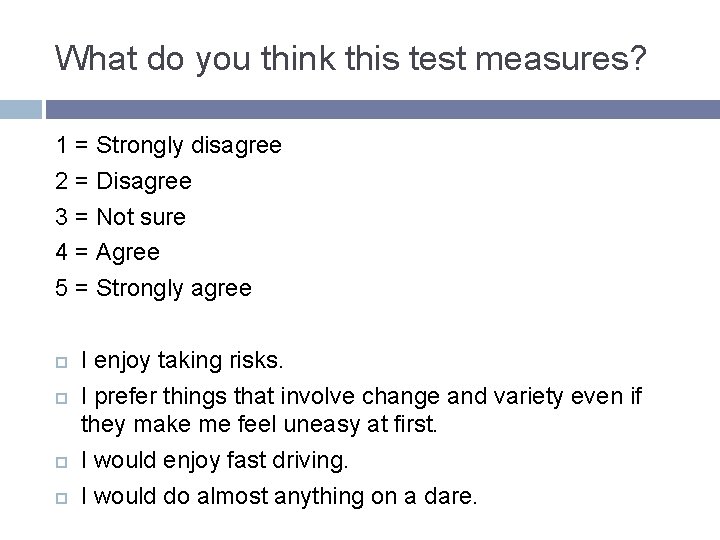Click the bullet beside 'I prefer things that involve change'
720x540 pixels.
pyautogui.click(x=62, y=398)
